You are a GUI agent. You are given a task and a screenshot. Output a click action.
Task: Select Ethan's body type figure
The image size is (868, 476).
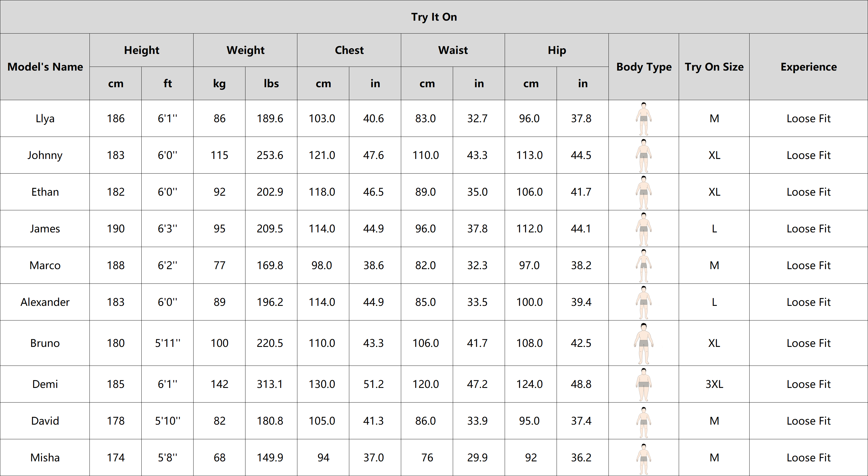[643, 192]
